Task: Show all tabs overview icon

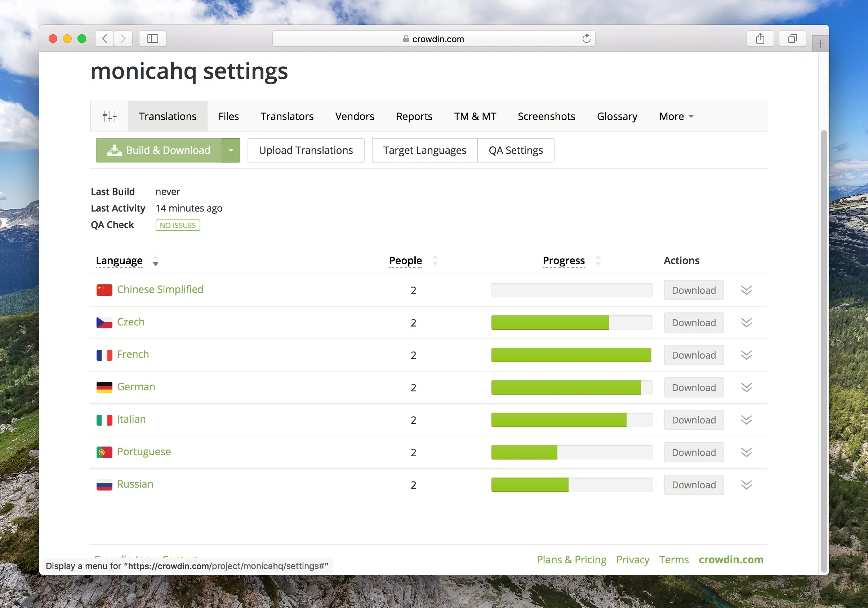Action: tap(792, 39)
